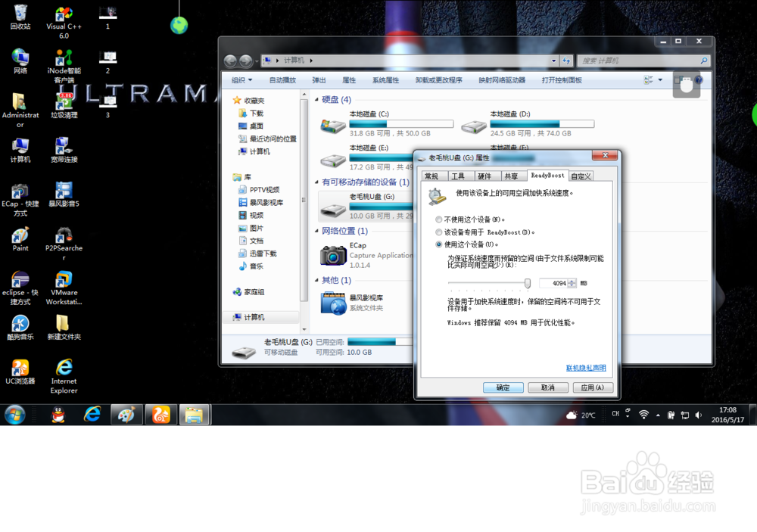This screenshot has width=757, height=532.
Task: Click the Windows Start orb
Action: (x=15, y=415)
